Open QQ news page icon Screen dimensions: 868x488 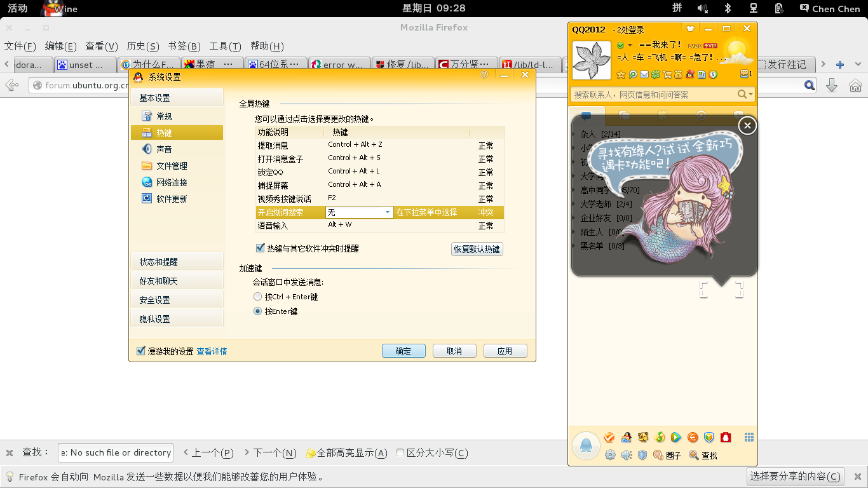[702, 74]
